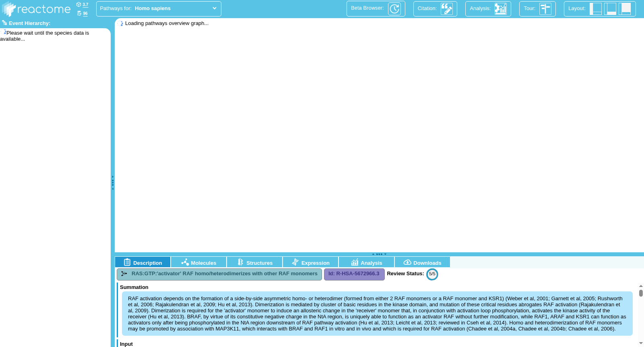The width and height of the screenshot is (644, 347).
Task: Select the middle Layout option icon
Action: pos(610,8)
